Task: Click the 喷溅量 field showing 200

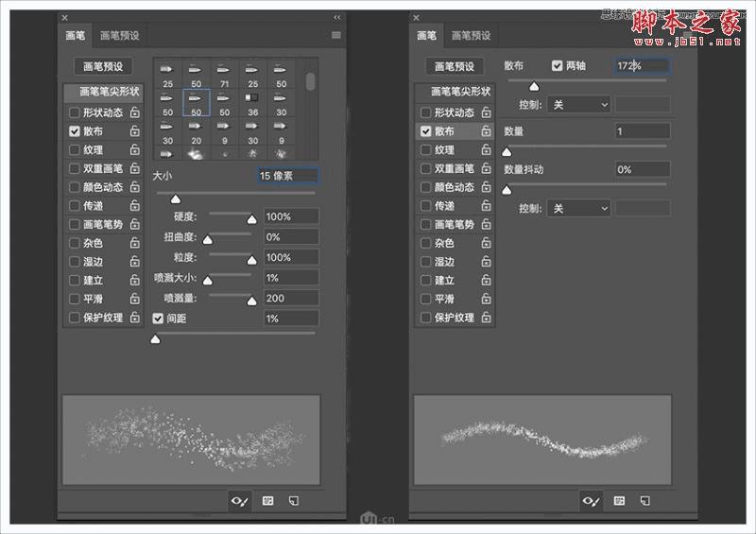Action: pos(291,298)
